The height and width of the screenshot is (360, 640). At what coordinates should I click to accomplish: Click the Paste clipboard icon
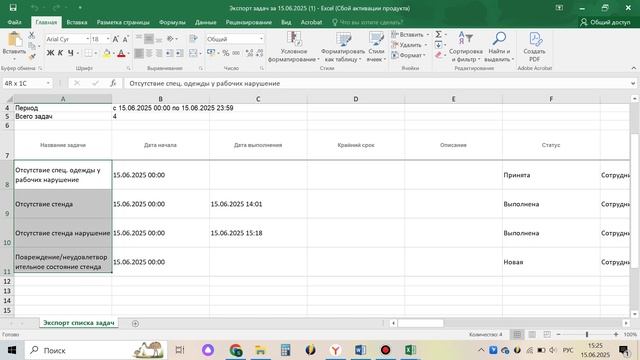15,40
